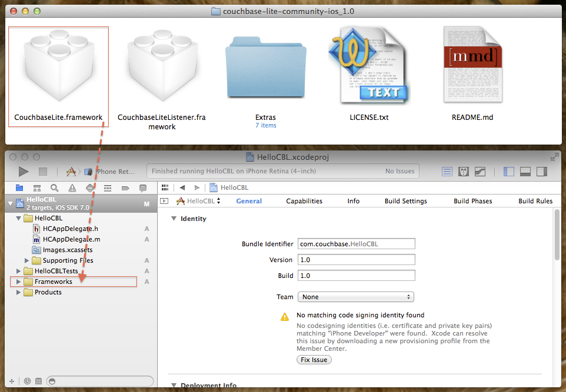
Task: Show only recent files filter
Action: point(27,381)
